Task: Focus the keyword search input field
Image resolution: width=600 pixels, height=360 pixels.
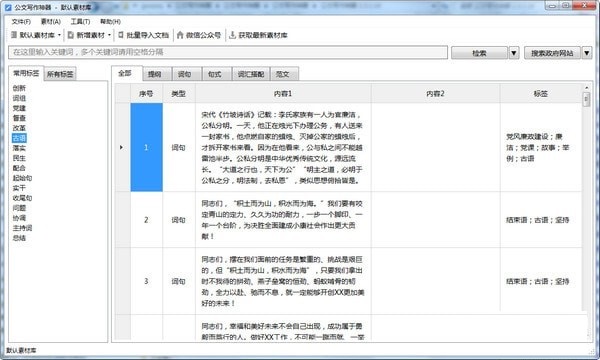Action: coord(228,52)
